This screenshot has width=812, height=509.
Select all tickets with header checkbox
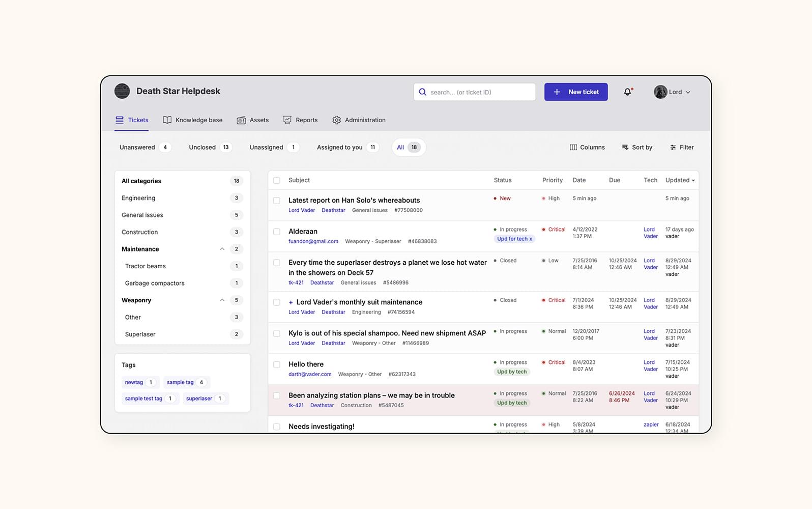tap(277, 180)
